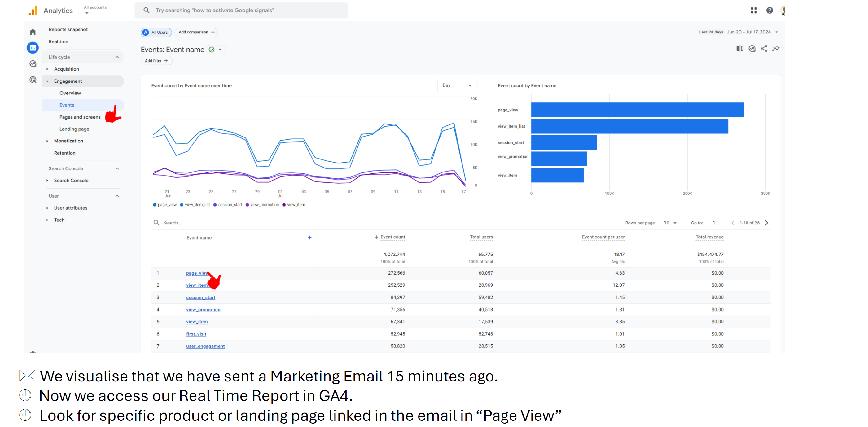Open the Pages and screens report
Image resolution: width=868 pixels, height=427 pixels.
(80, 117)
